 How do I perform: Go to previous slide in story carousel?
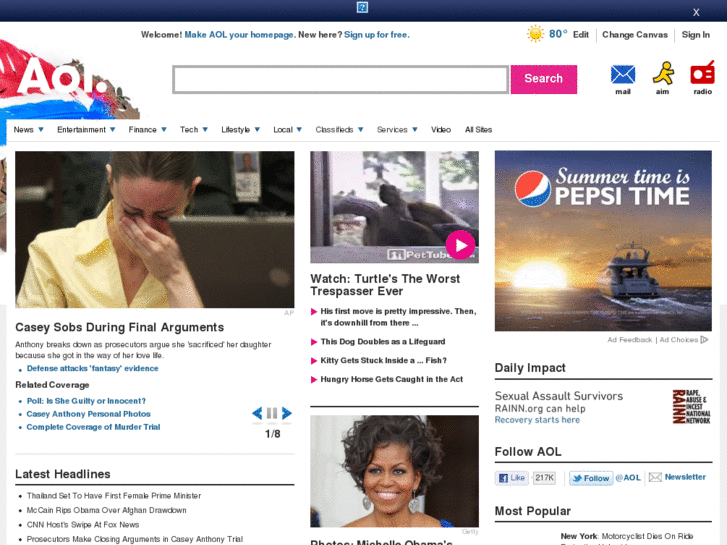tap(257, 413)
